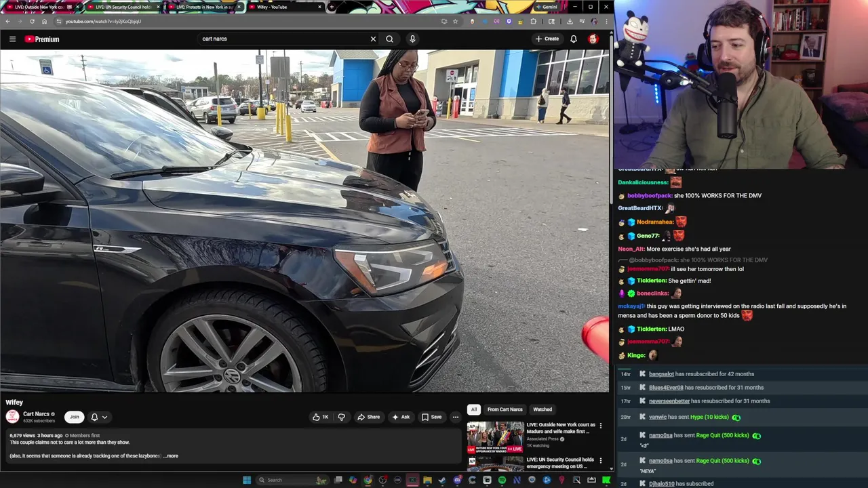Screen dimensions: 868x488
Task: Open the Cart Narcs channel avatar
Action: pos(12,417)
